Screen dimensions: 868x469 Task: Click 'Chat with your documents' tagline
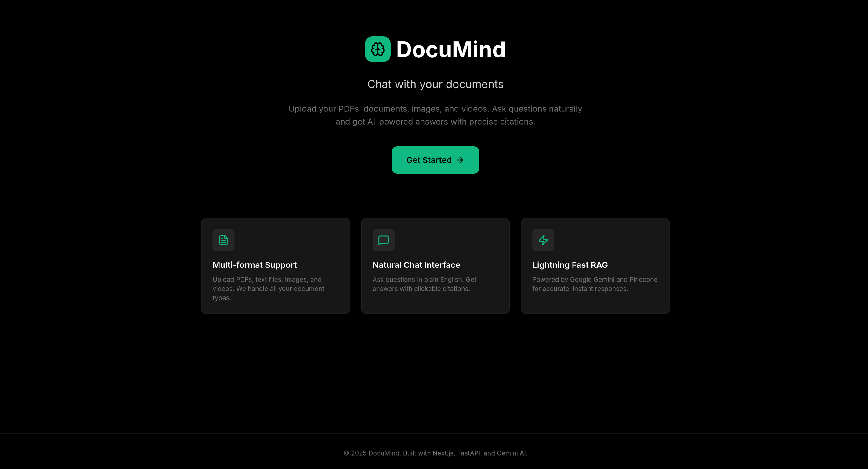click(435, 84)
